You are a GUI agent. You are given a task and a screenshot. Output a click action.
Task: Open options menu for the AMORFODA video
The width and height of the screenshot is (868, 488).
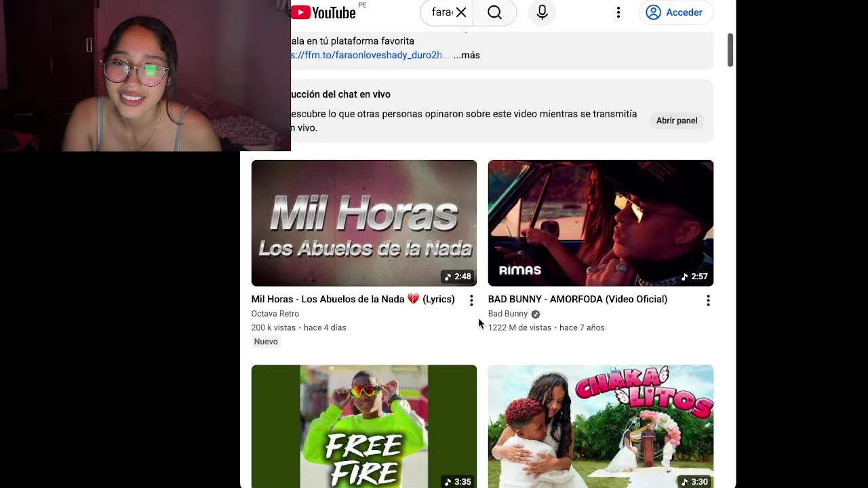click(708, 300)
